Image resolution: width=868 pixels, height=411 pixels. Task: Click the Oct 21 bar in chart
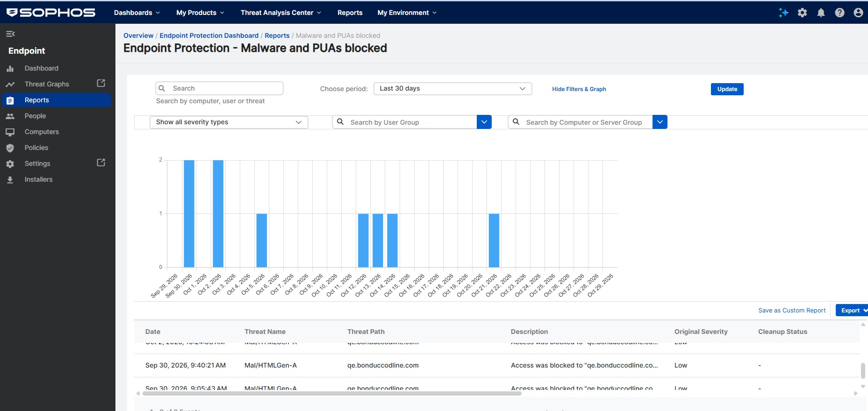pyautogui.click(x=494, y=241)
